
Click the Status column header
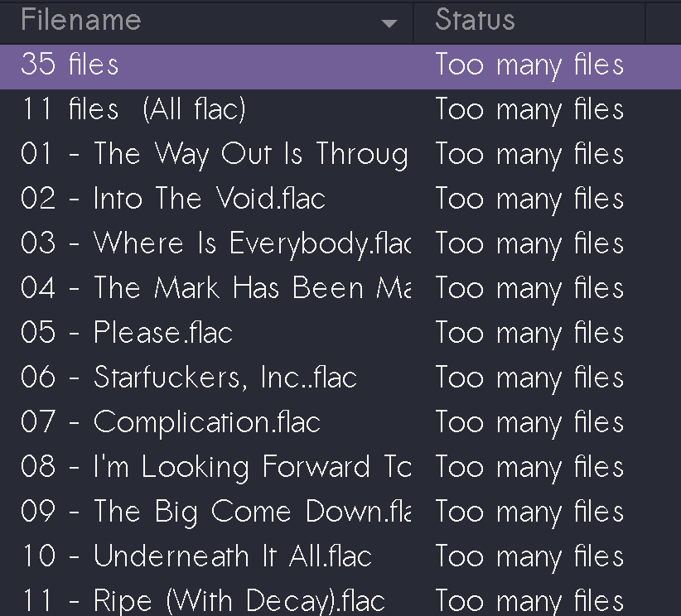[x=475, y=20]
